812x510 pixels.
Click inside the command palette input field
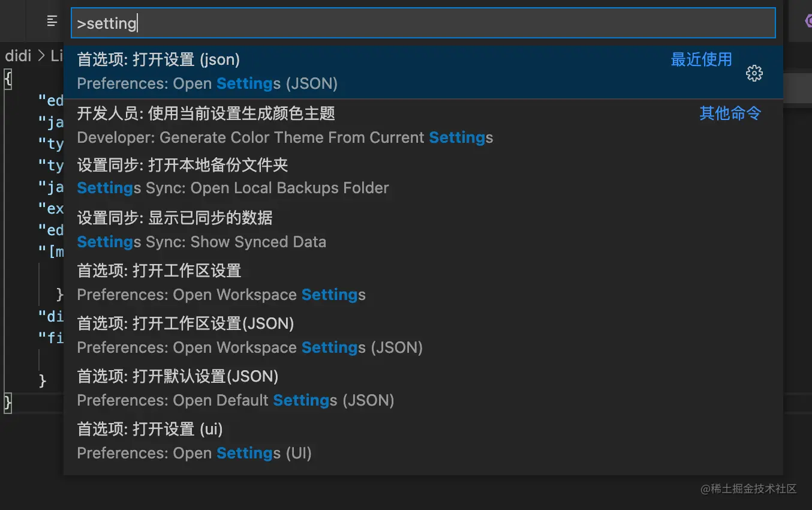tap(420, 23)
